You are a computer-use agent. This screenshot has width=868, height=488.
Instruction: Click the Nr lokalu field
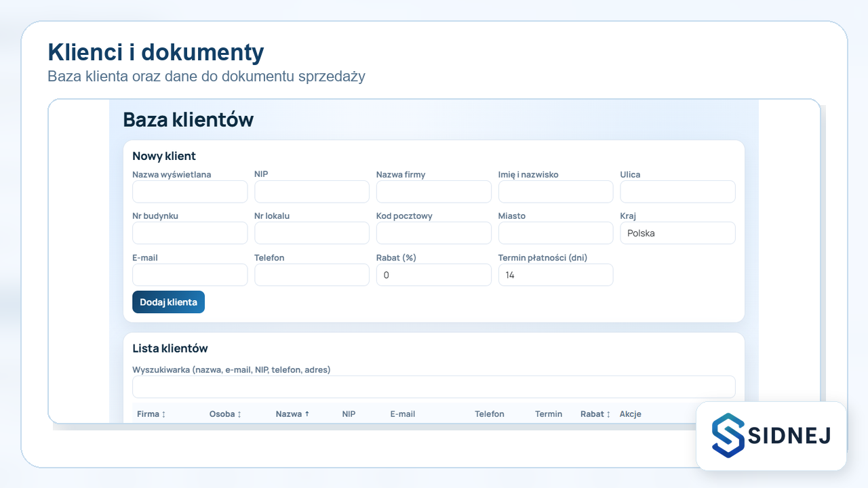tap(312, 233)
